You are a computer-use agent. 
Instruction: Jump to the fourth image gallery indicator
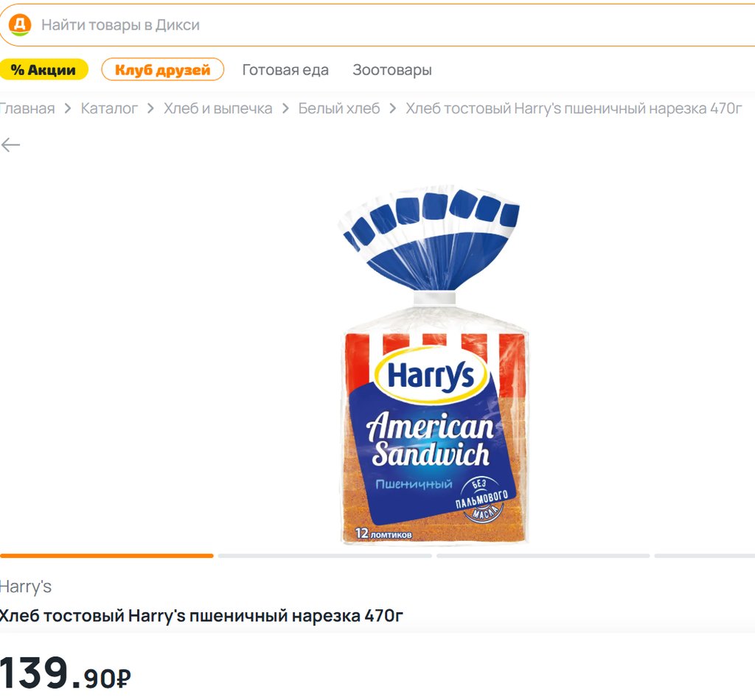(704, 556)
